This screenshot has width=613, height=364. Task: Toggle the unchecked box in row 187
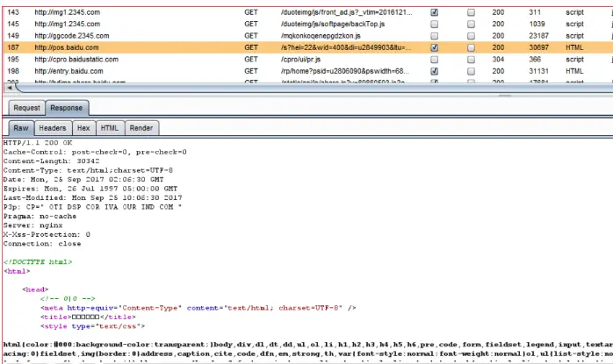[x=471, y=47]
